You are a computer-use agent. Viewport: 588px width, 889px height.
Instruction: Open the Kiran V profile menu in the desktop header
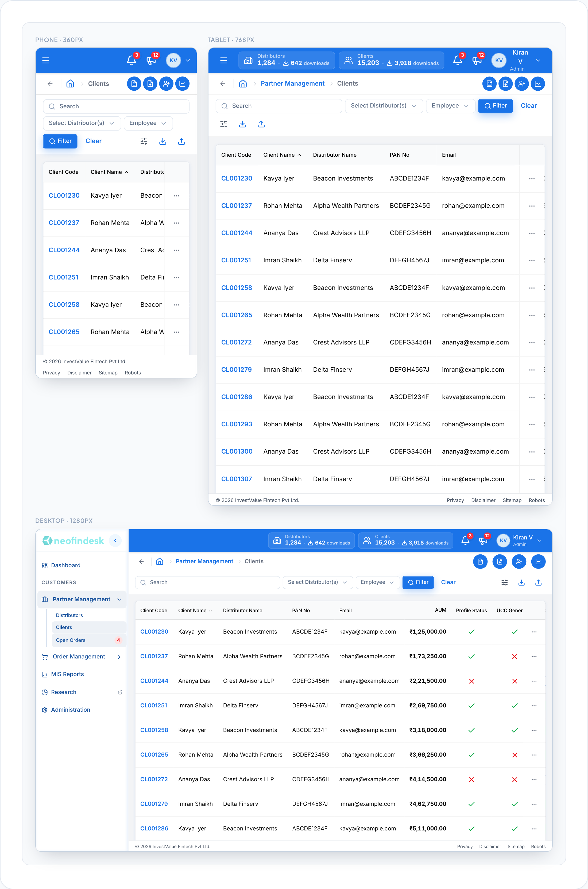coord(519,540)
